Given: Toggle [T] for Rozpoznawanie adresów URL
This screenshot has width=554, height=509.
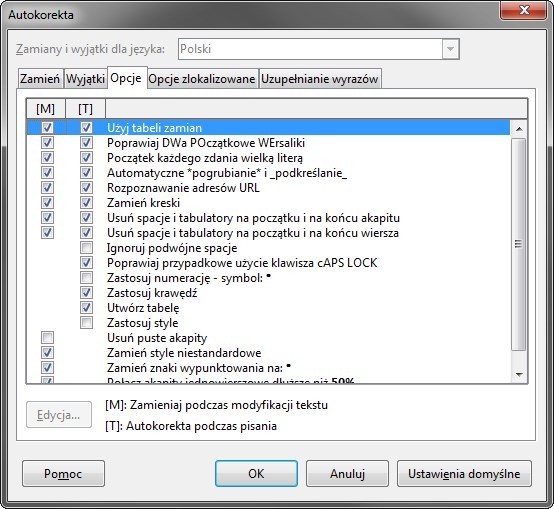Looking at the screenshot, I should tap(86, 188).
